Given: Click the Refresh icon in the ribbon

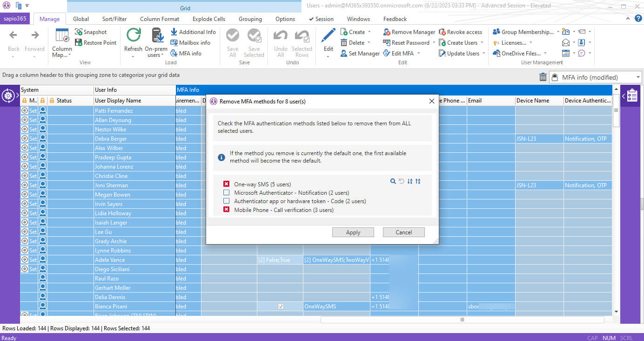Looking at the screenshot, I should tap(134, 36).
